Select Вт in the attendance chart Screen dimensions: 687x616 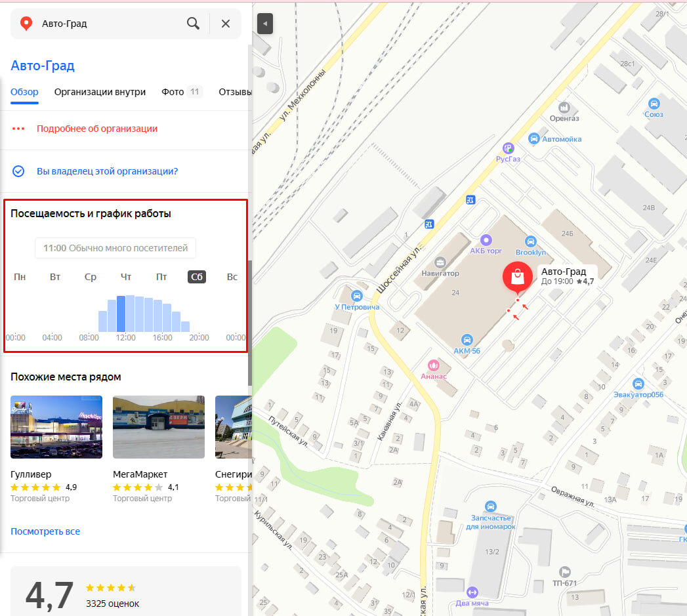tap(54, 277)
